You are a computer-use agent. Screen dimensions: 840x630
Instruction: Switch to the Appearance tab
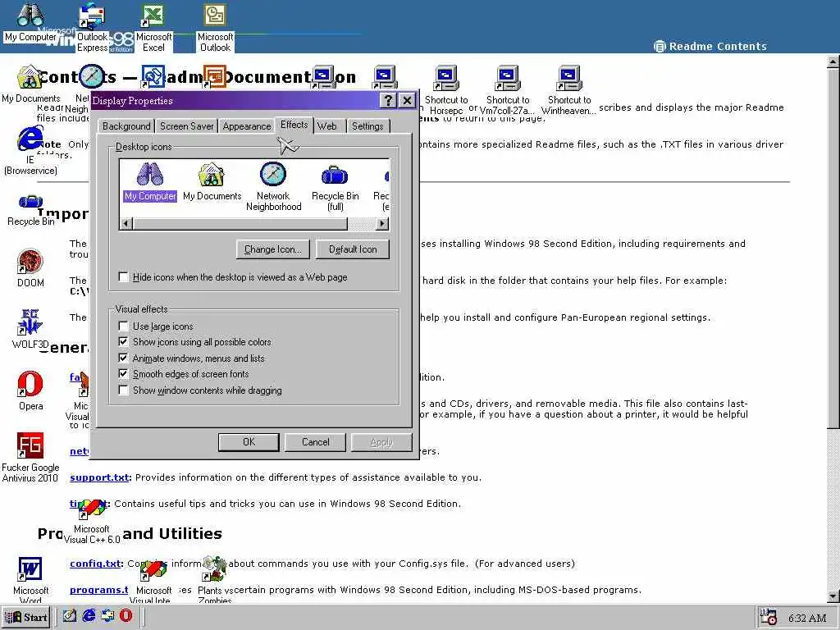point(246,126)
